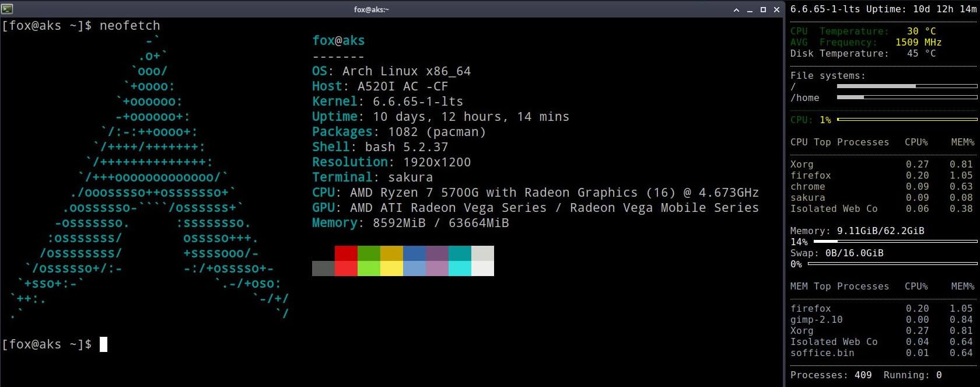Screen dimensions: 980x387
Task: Click the chrome process row
Action: [x=882, y=187]
